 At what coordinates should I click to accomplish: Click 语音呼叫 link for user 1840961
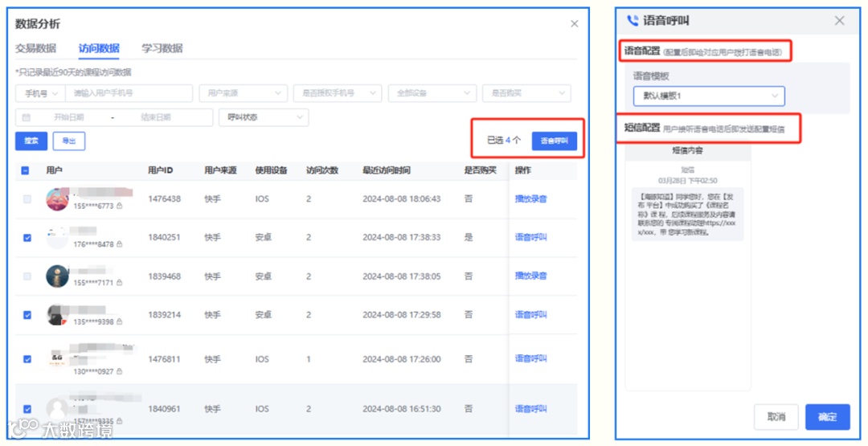(x=531, y=409)
